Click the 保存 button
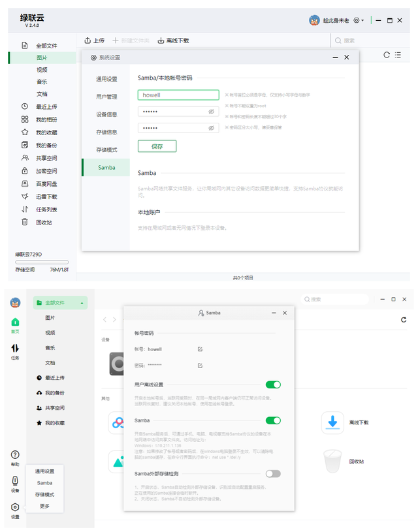This screenshot has width=418, height=532. 157,146
